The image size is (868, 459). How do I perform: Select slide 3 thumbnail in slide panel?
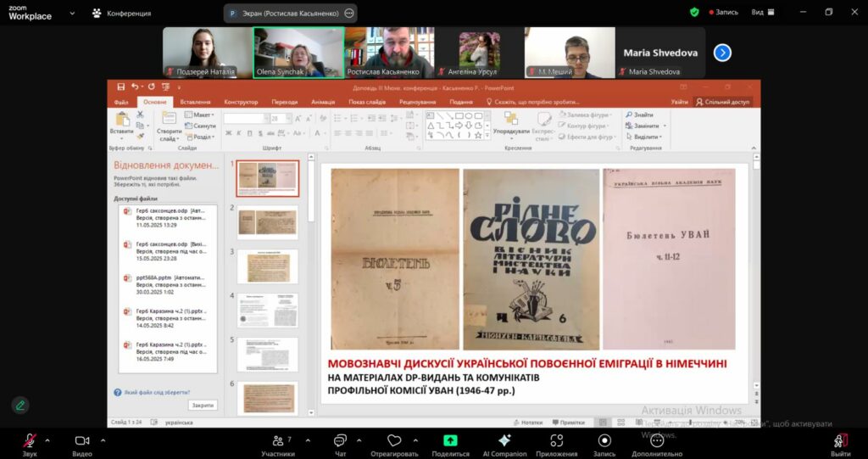click(267, 266)
